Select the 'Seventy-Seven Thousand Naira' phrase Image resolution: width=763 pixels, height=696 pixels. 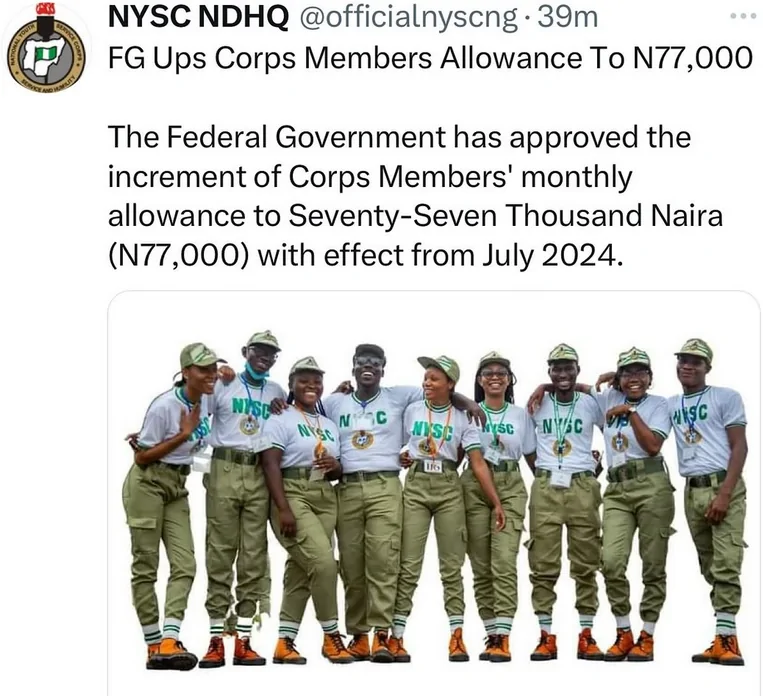(x=505, y=216)
